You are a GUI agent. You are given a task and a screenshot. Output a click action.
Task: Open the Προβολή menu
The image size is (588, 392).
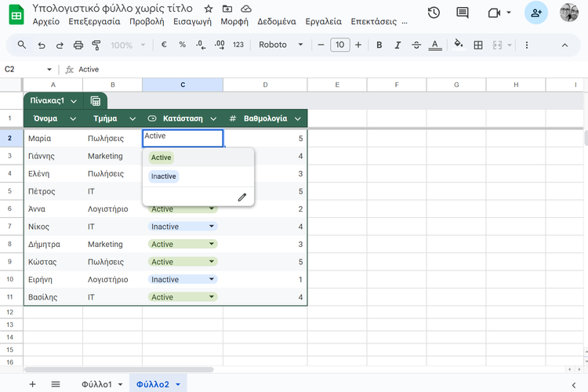coord(147,21)
